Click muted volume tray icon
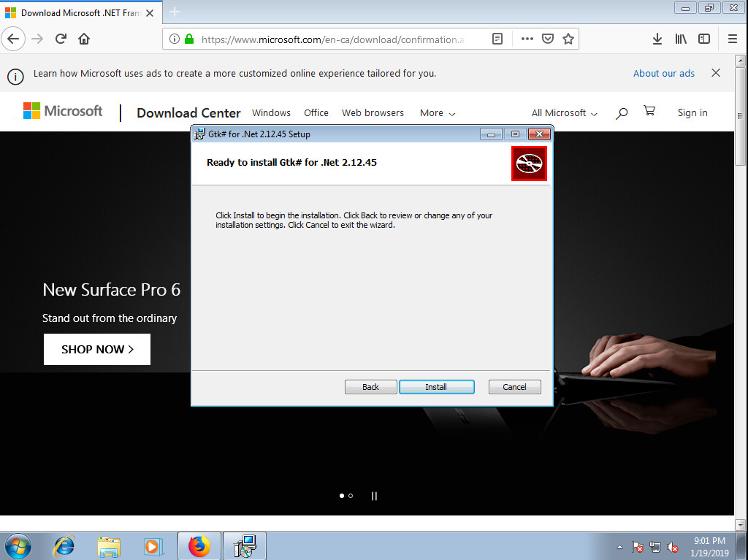Viewport: 748px width, 560px height. click(673, 547)
